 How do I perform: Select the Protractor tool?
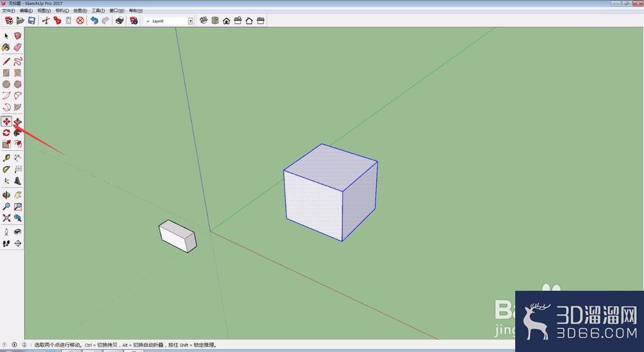point(6,170)
